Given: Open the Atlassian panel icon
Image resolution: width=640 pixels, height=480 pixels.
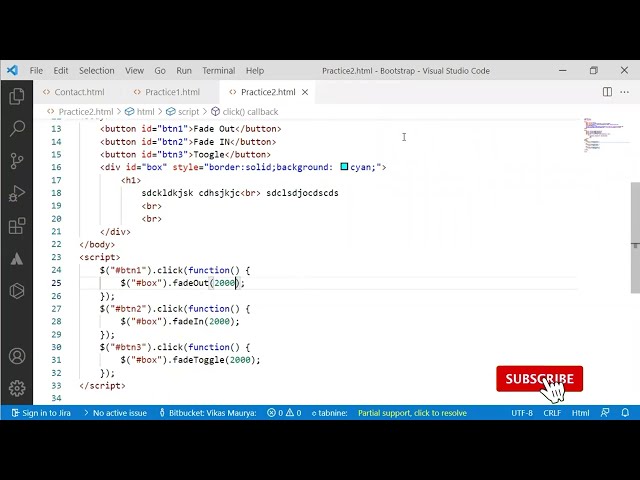Looking at the screenshot, I should [17, 259].
